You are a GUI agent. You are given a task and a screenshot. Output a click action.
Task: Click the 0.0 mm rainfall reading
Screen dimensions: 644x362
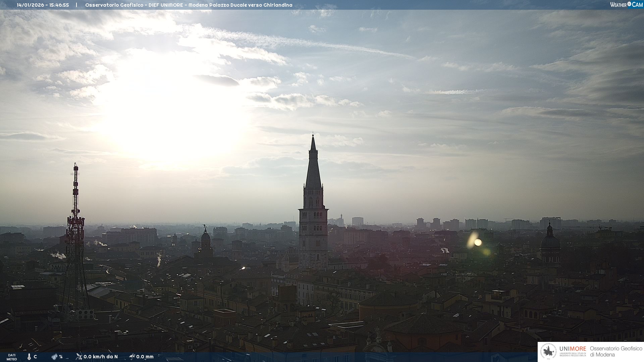click(145, 357)
